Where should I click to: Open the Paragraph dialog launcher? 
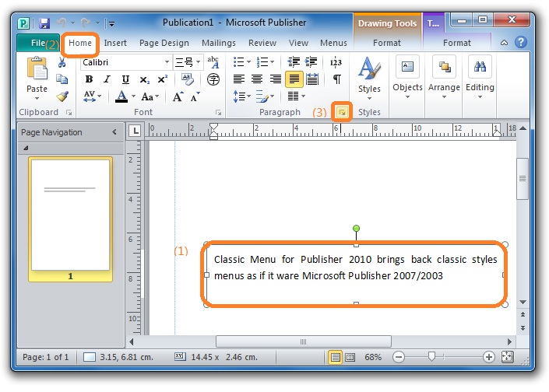point(342,112)
